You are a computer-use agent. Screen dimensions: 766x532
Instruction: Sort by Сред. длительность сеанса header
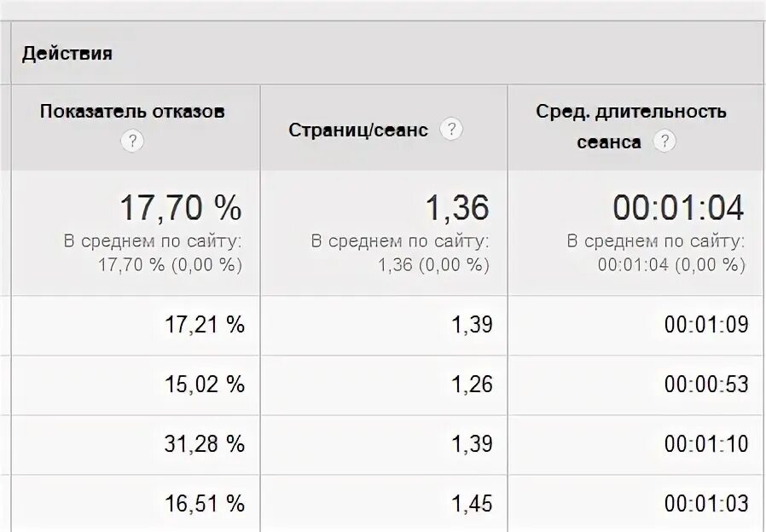[x=630, y=126]
